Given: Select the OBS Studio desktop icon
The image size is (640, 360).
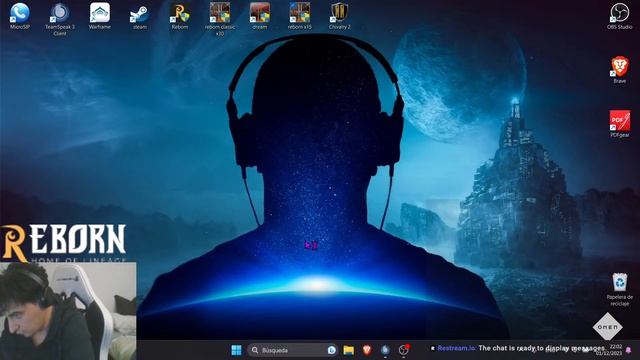Looking at the screenshot, I should pyautogui.click(x=619, y=16).
